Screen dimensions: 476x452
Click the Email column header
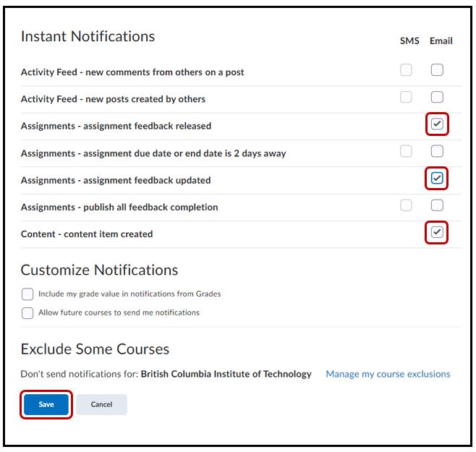pos(441,40)
